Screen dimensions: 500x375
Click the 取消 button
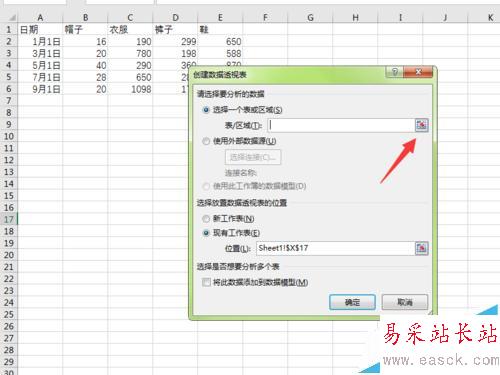pos(405,302)
